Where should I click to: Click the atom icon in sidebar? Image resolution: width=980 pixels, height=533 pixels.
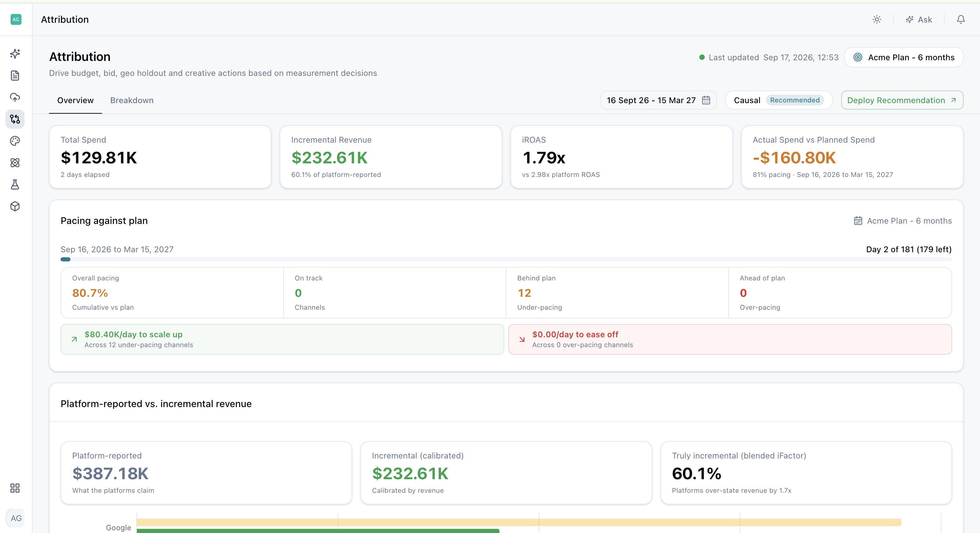point(15,163)
